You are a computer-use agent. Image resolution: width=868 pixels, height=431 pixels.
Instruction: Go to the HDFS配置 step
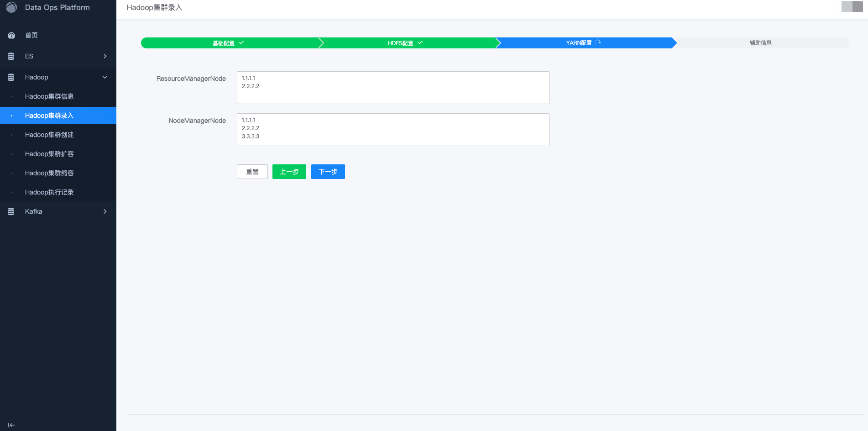(407, 43)
